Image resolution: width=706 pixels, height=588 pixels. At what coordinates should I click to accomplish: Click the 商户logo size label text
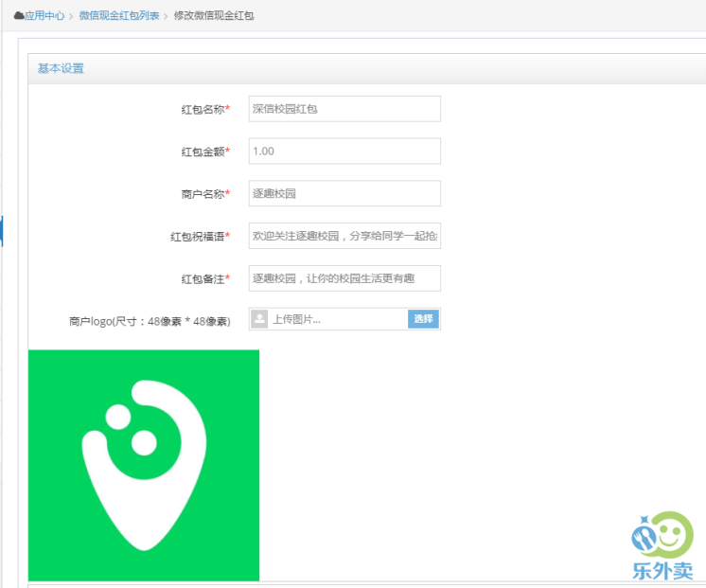pyautogui.click(x=150, y=321)
